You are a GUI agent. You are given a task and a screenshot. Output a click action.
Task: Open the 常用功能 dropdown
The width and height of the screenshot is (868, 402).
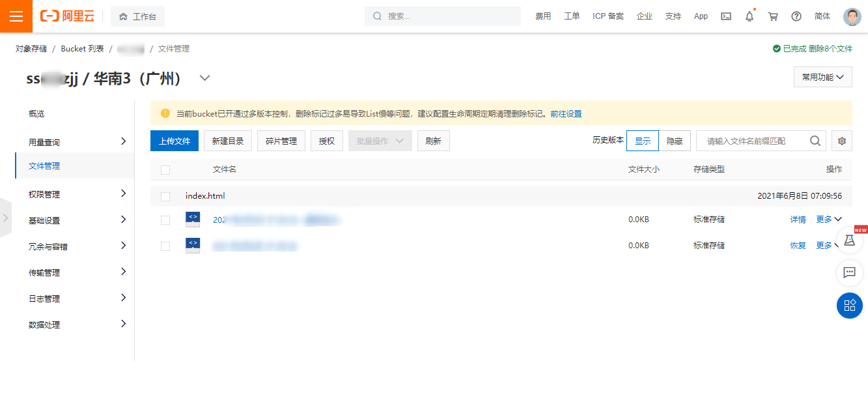[x=823, y=77]
